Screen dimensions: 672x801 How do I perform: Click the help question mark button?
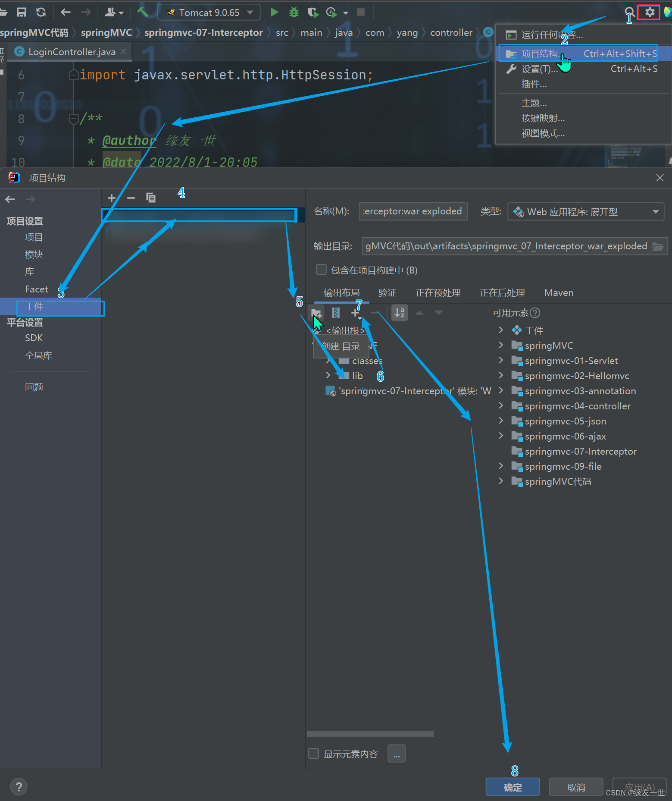pos(19,787)
